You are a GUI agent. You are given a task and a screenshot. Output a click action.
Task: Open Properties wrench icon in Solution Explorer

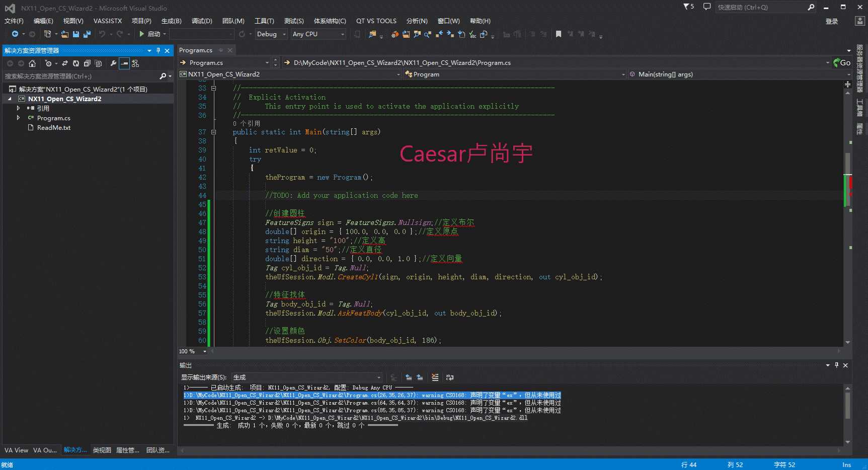113,63
